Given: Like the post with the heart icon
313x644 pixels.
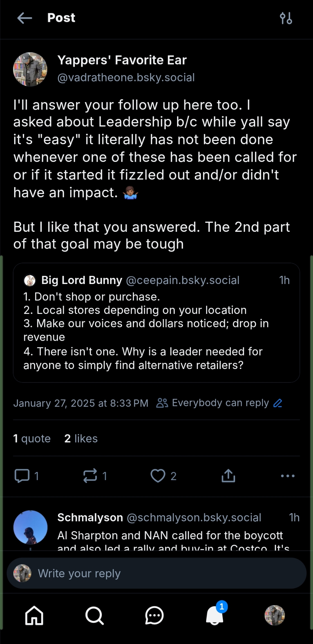Looking at the screenshot, I should click(x=158, y=476).
